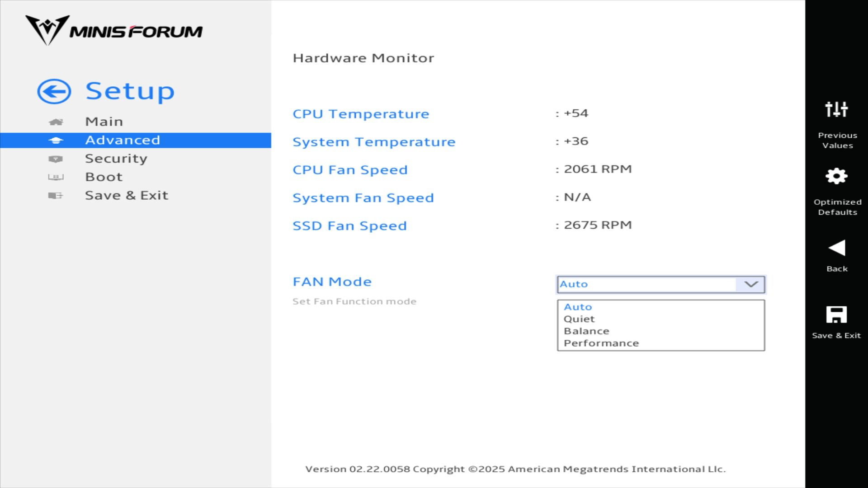Select Auto option in dropdown list

coord(577,307)
